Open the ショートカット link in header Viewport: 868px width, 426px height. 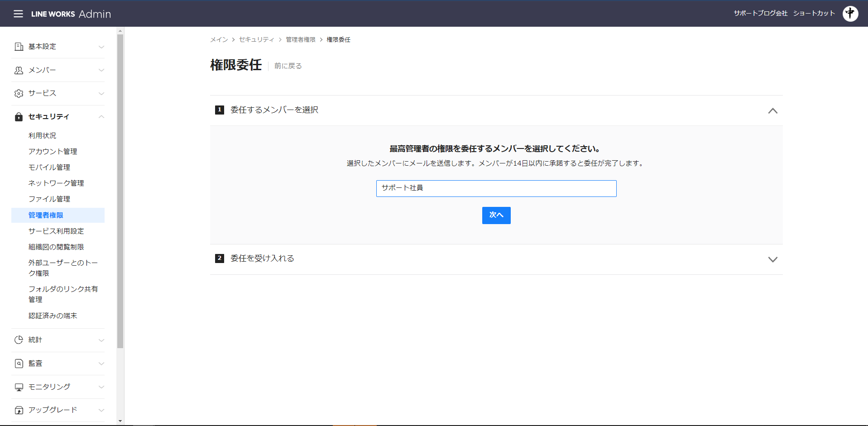click(x=814, y=14)
